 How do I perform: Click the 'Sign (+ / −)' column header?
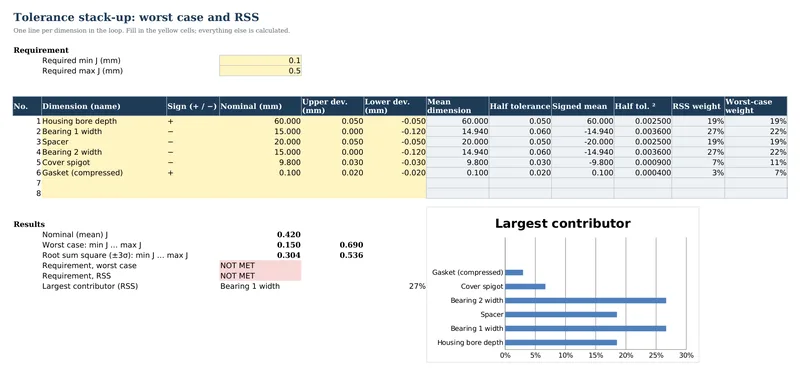coord(193,106)
